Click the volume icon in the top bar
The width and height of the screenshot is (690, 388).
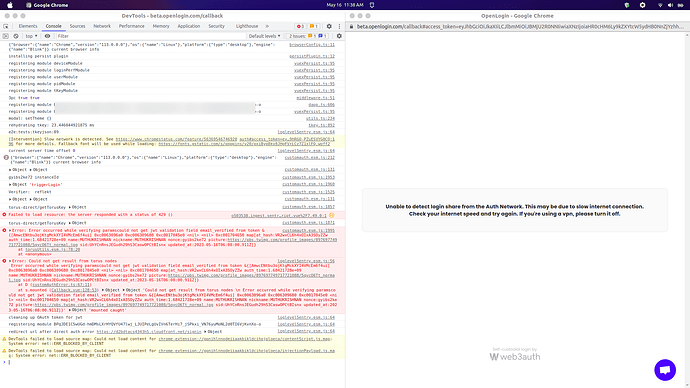[670, 5]
